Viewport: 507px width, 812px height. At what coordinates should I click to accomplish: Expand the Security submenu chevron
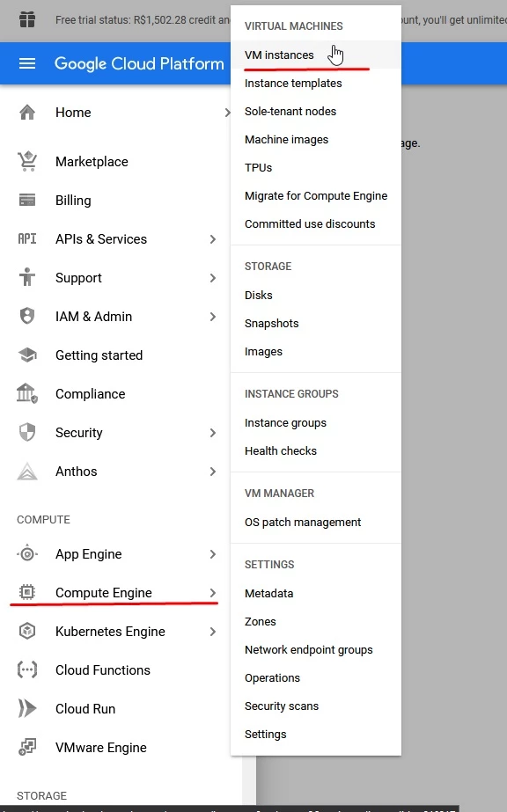[x=213, y=433]
